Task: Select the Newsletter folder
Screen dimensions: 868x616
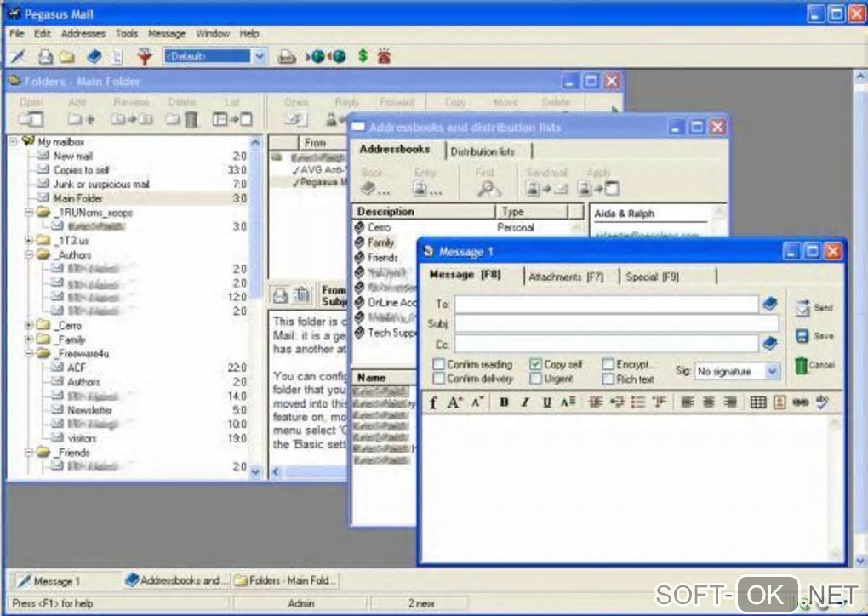Action: (89, 410)
